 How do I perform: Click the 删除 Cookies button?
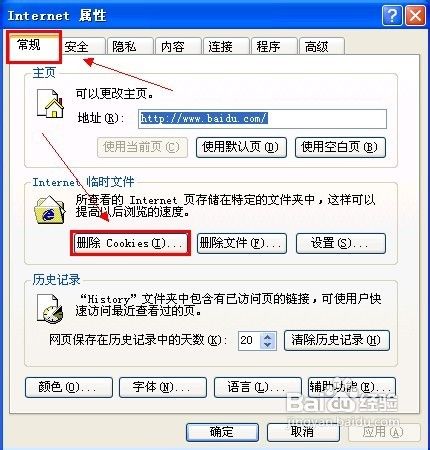tap(130, 243)
